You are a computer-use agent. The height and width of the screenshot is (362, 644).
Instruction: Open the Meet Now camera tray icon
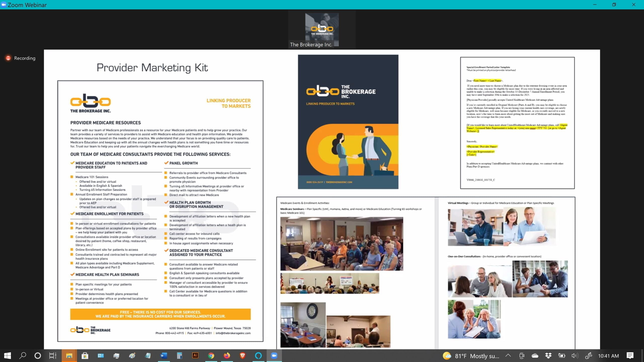click(x=522, y=355)
